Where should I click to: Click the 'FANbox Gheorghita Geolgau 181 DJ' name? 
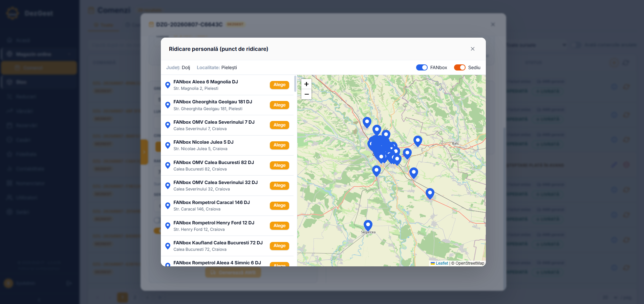click(213, 102)
